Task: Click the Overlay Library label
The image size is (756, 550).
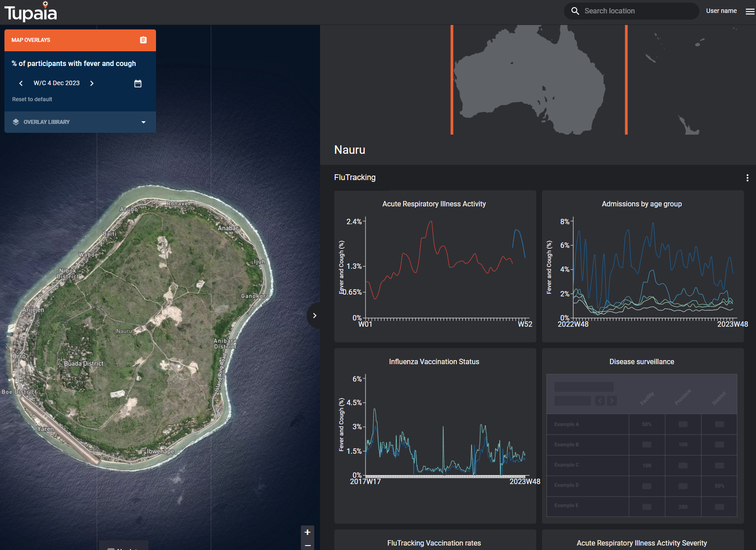Action: coord(47,122)
